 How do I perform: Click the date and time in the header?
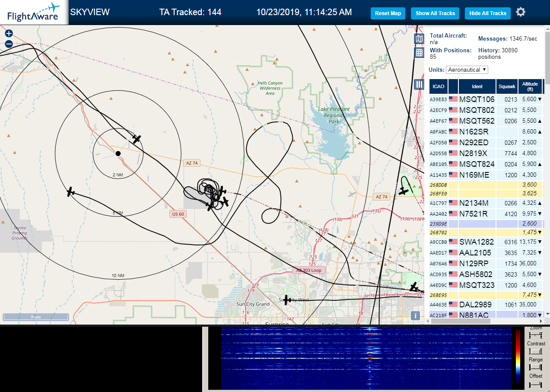coord(304,12)
